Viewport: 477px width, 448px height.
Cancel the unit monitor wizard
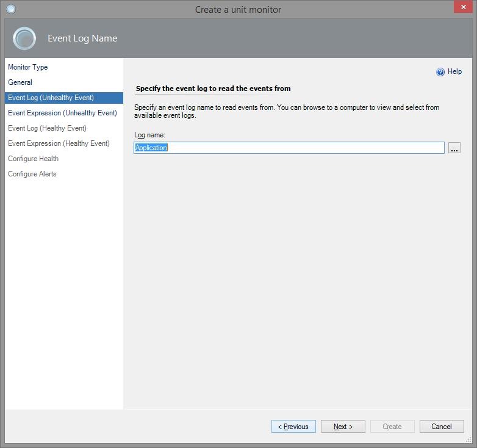pos(441,427)
